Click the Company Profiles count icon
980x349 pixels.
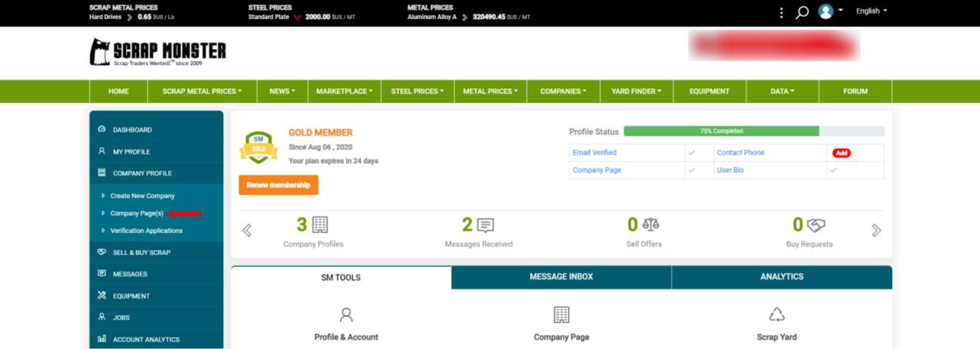pyautogui.click(x=320, y=225)
